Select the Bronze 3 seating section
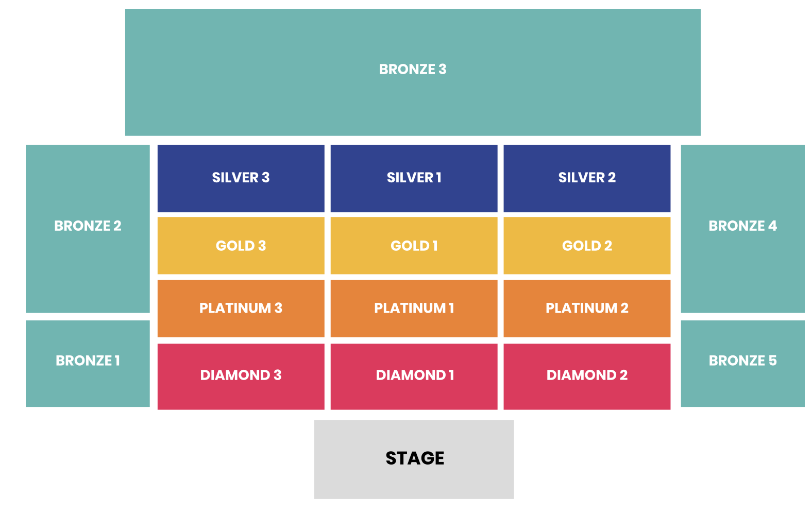This screenshot has height=514, width=812. point(412,98)
